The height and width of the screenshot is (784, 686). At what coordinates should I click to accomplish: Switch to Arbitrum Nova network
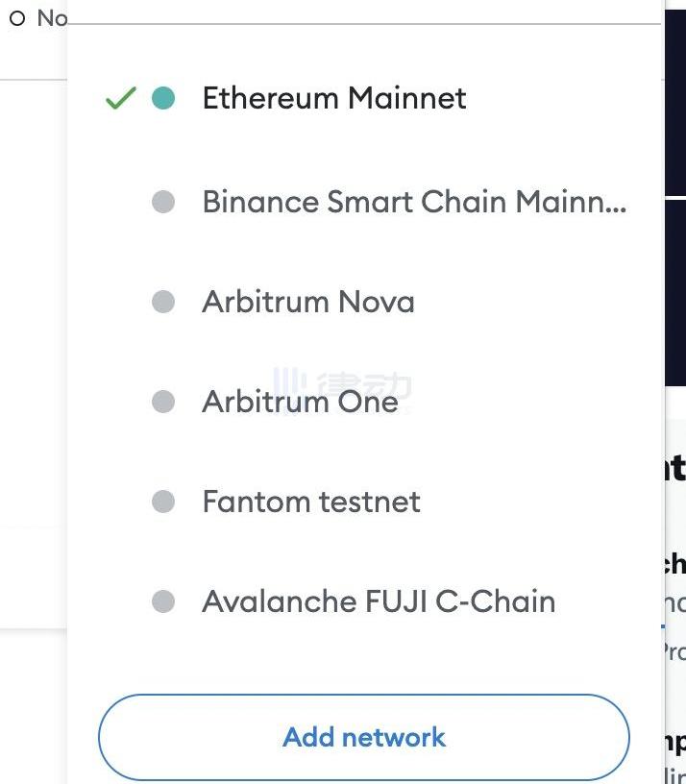point(307,302)
